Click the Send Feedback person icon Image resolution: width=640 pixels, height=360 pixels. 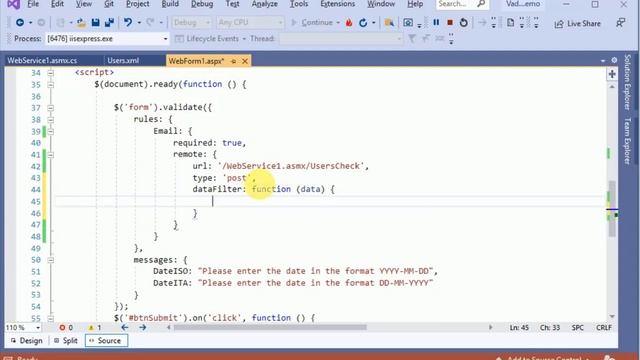620,23
